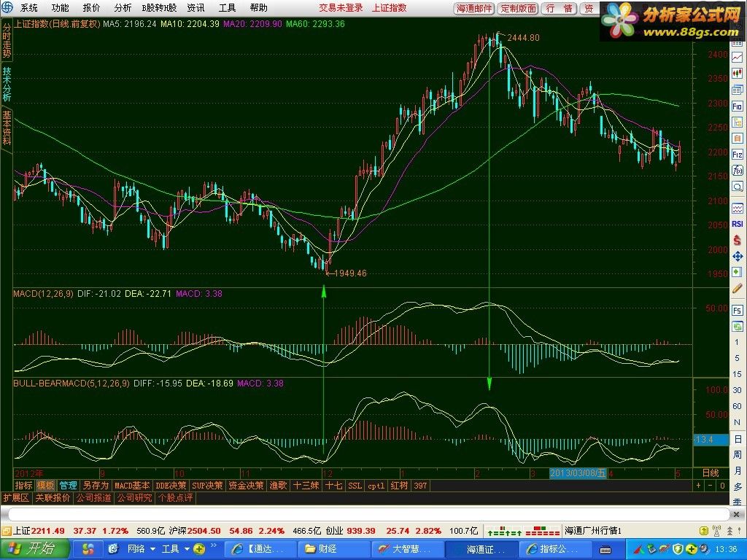Image resolution: width=747 pixels, height=560 pixels.
Task: Open the 分析 menu
Action: (x=123, y=7)
